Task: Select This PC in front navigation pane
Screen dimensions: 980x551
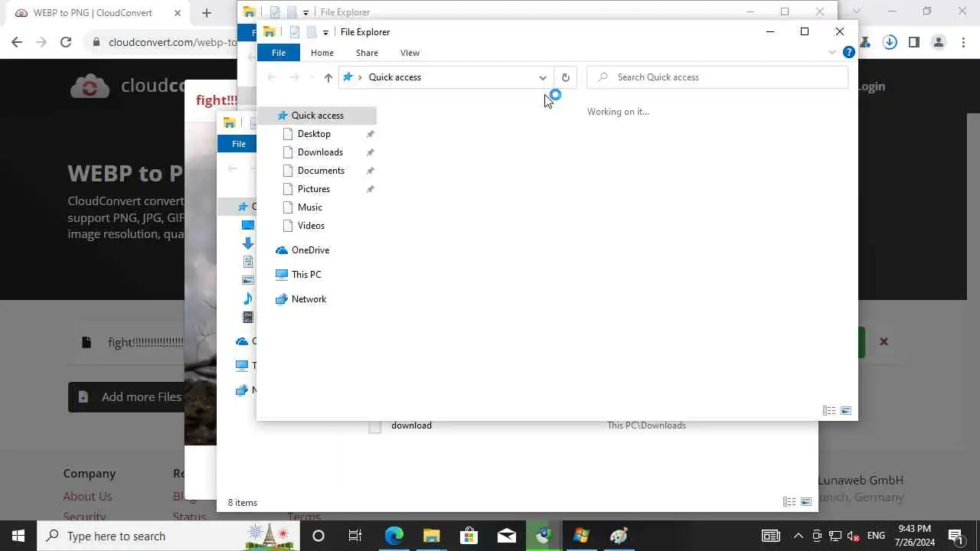Action: point(306,275)
